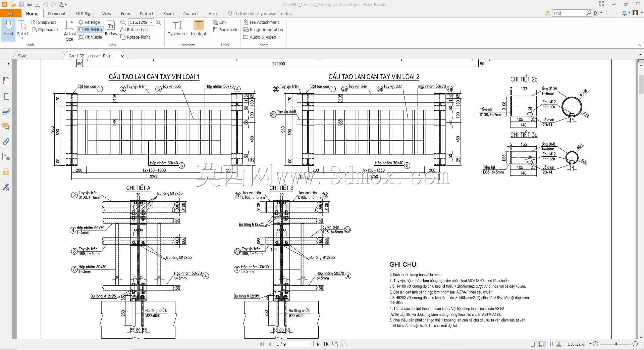Click the Print icon in quick access toolbar
The height and width of the screenshot is (350, 644).
tap(30, 4)
